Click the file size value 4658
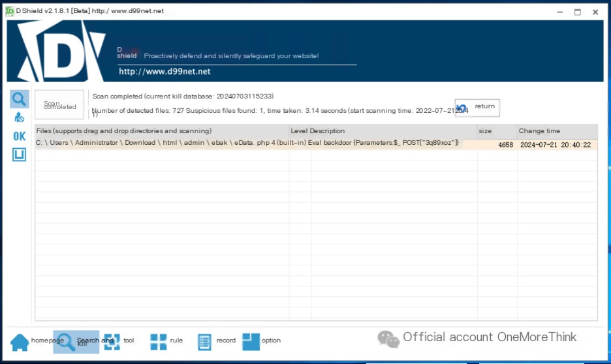 [505, 145]
